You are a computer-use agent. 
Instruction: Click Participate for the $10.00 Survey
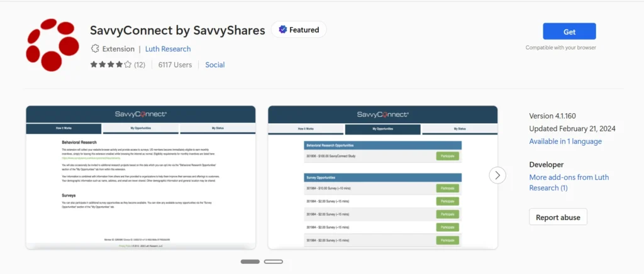447,188
